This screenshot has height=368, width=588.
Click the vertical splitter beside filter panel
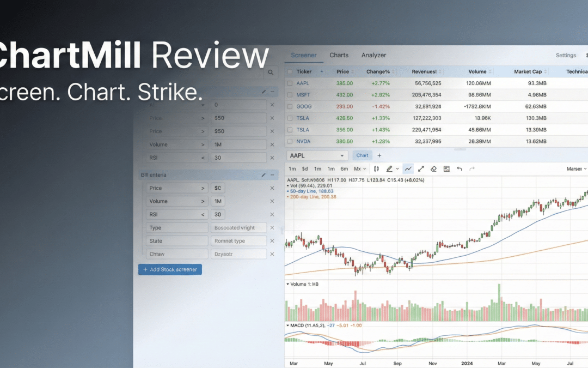(x=282, y=231)
